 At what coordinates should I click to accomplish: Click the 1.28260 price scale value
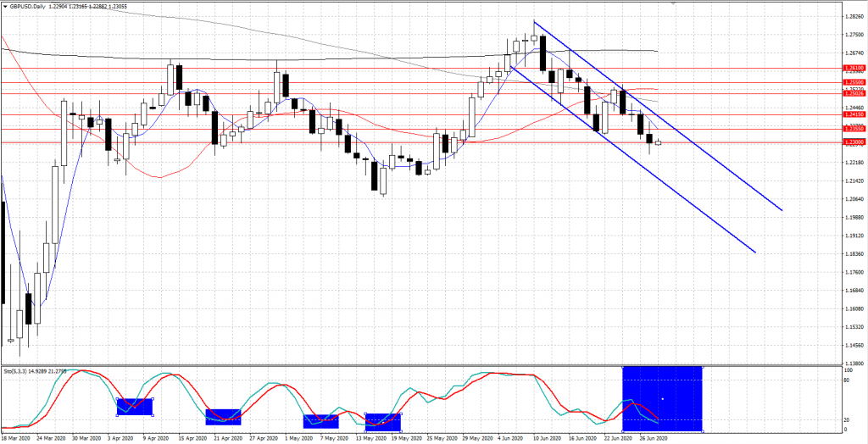[x=854, y=16]
